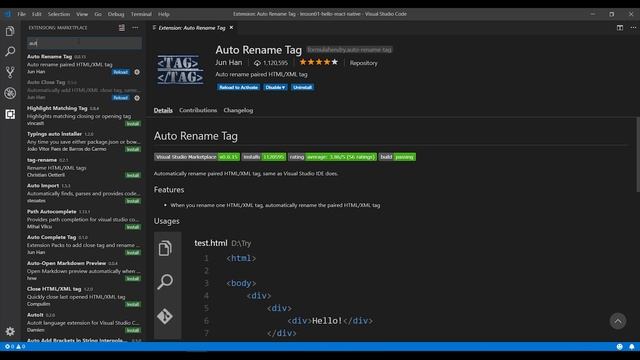Open the Debug menu
The height and width of the screenshot is (360, 640).
pos(116,14)
